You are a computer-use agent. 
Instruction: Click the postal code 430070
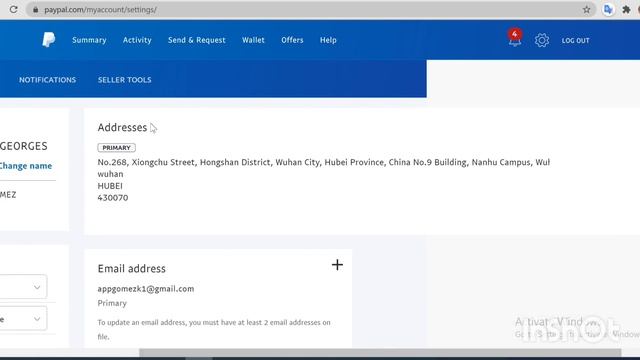(x=113, y=198)
